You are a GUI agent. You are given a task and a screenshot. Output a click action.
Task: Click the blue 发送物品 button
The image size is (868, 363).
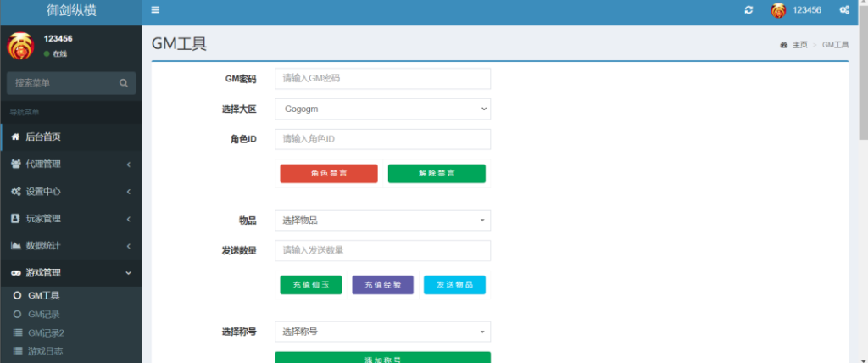pos(454,285)
